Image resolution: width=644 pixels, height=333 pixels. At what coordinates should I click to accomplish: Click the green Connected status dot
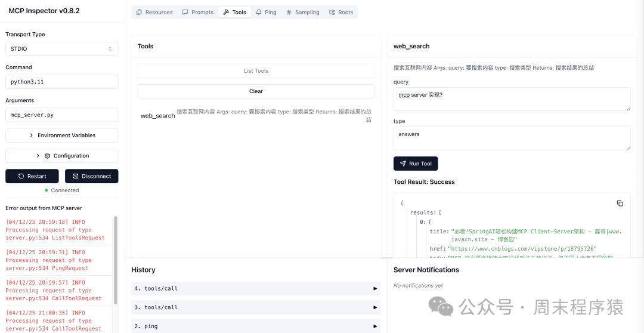47,190
